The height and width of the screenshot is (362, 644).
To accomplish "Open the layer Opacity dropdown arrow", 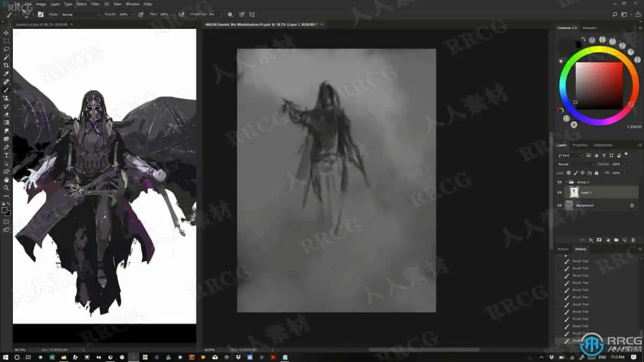I will [624, 164].
